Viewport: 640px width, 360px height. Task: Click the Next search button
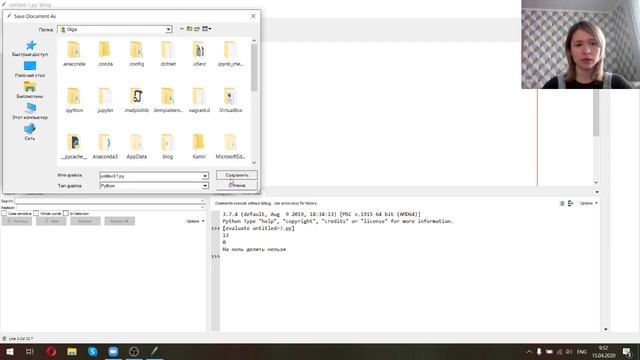pos(51,221)
